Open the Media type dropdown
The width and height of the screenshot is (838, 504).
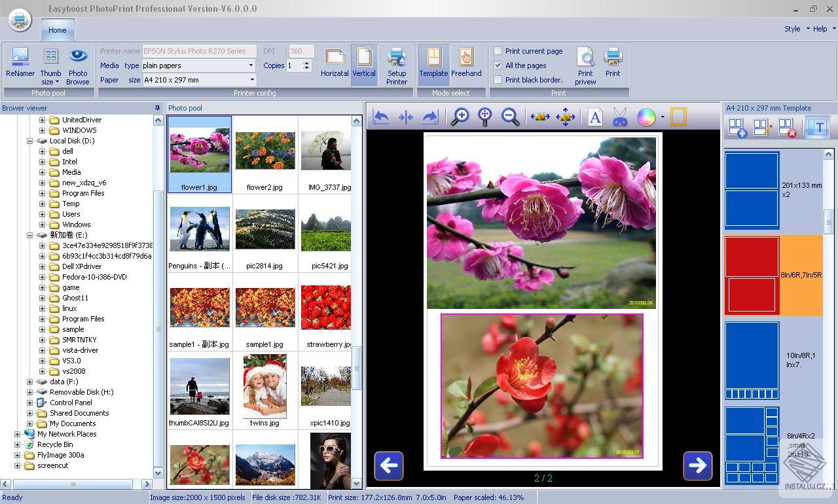[x=251, y=65]
